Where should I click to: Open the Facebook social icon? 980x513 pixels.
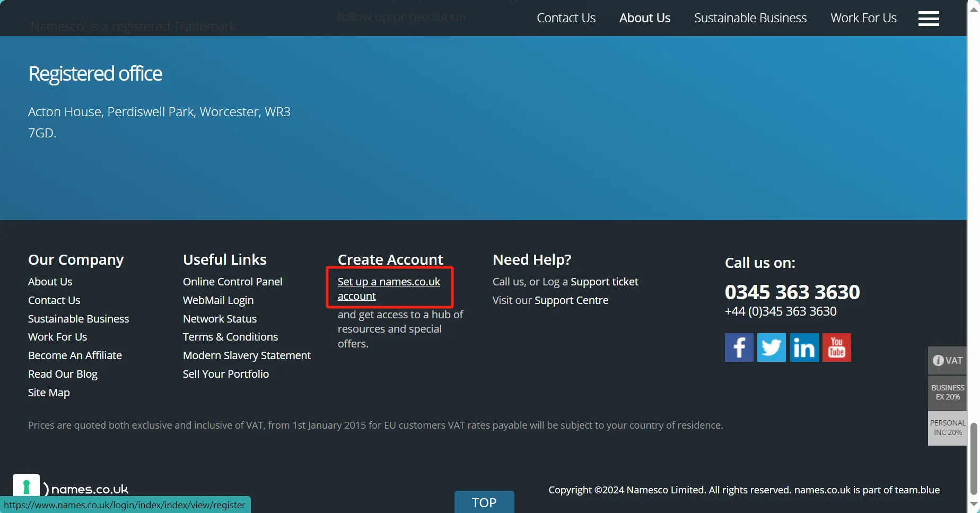click(739, 347)
